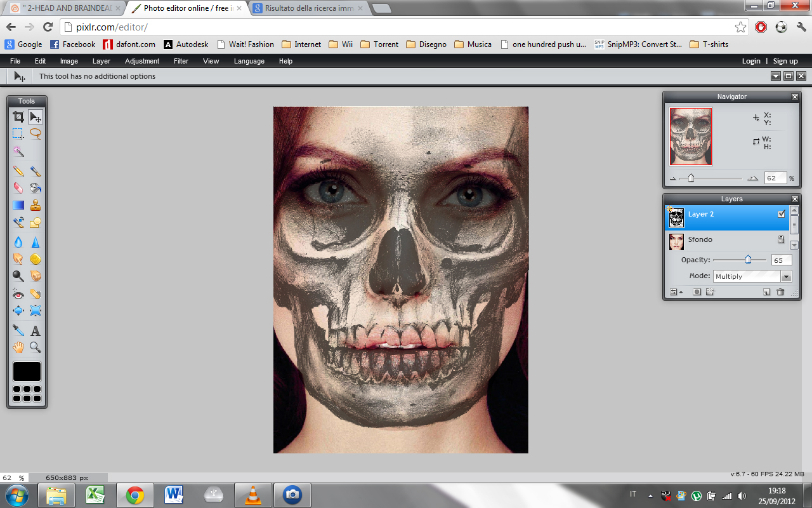This screenshot has width=812, height=508.
Task: Select the Paint Bucket tool
Action: (x=36, y=188)
